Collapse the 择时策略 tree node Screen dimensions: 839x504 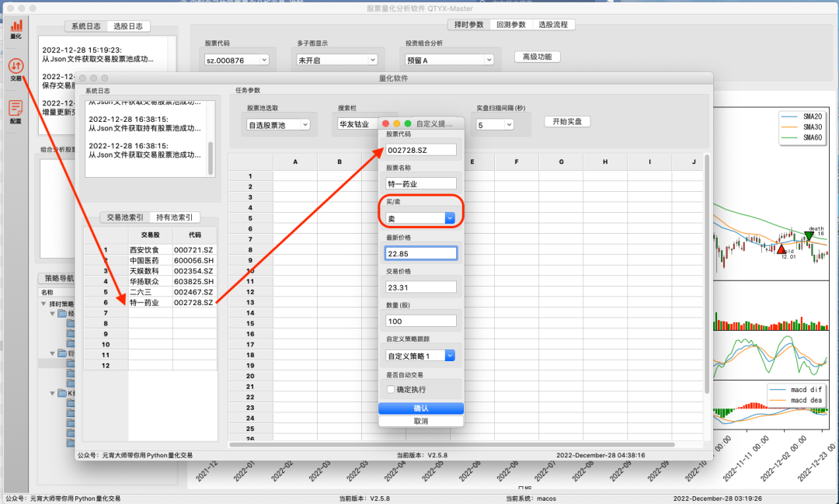tap(44, 304)
